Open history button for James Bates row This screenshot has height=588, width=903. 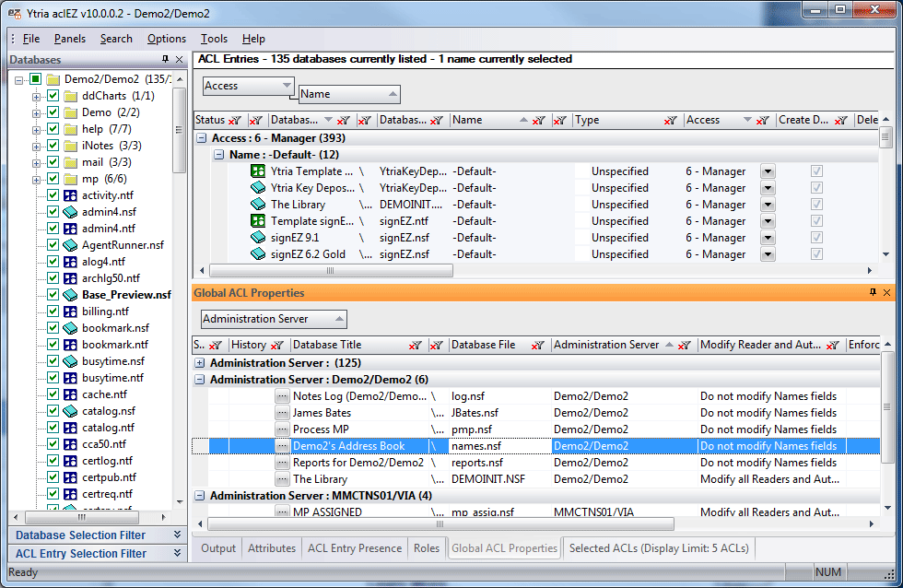[x=282, y=413]
